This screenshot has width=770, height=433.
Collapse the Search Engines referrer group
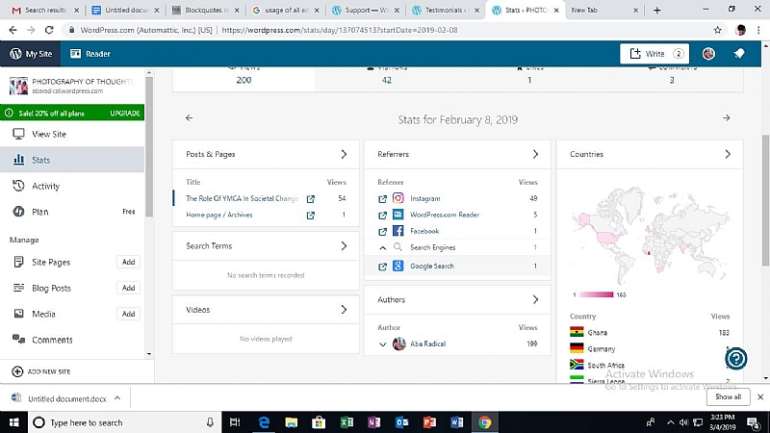pos(383,248)
